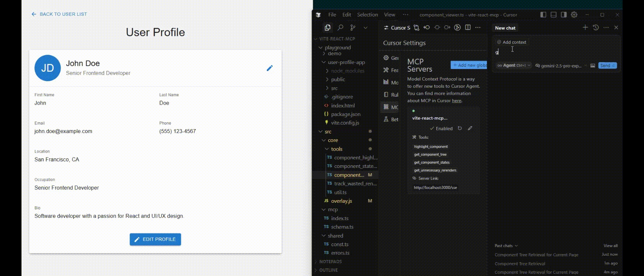Viewport: 644px width, 276px height.
Task: Open chat panel more options ellipsis
Action: pos(606,27)
